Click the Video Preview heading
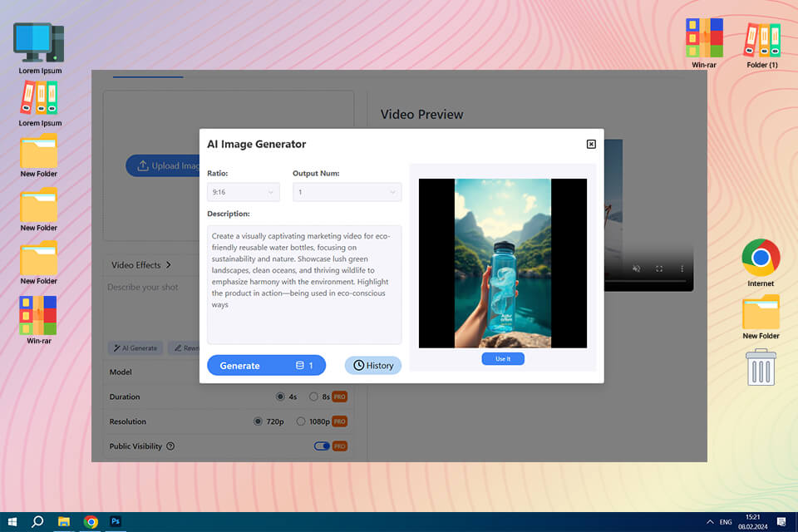 (x=422, y=114)
